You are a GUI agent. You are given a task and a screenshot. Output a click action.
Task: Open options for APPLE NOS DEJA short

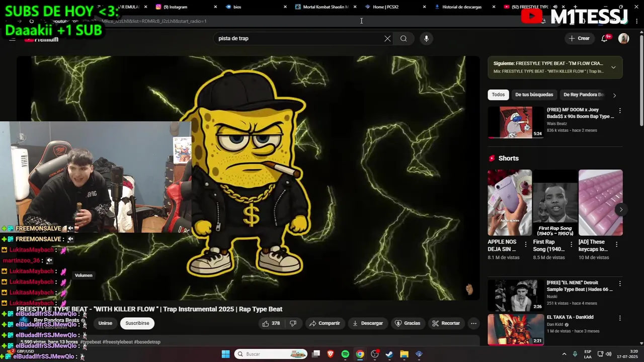pos(526,244)
